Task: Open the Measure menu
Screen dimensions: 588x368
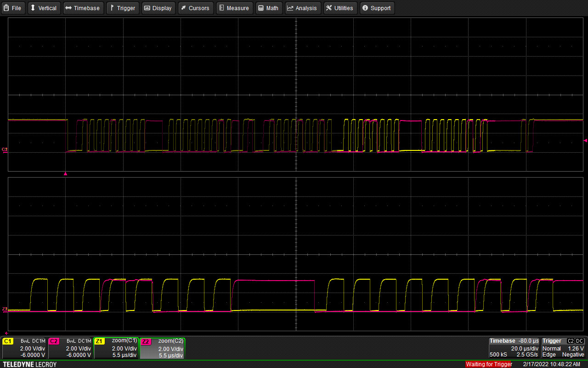Action: pos(234,8)
